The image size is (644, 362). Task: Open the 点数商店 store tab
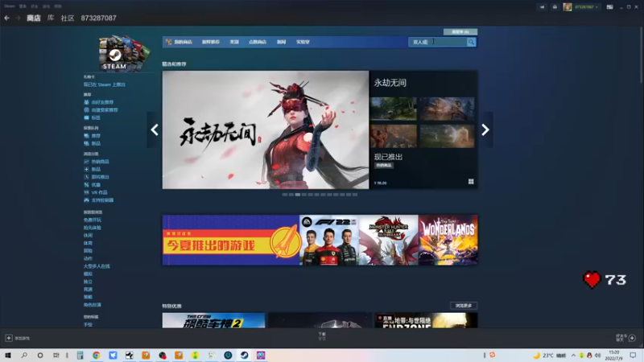click(x=258, y=42)
